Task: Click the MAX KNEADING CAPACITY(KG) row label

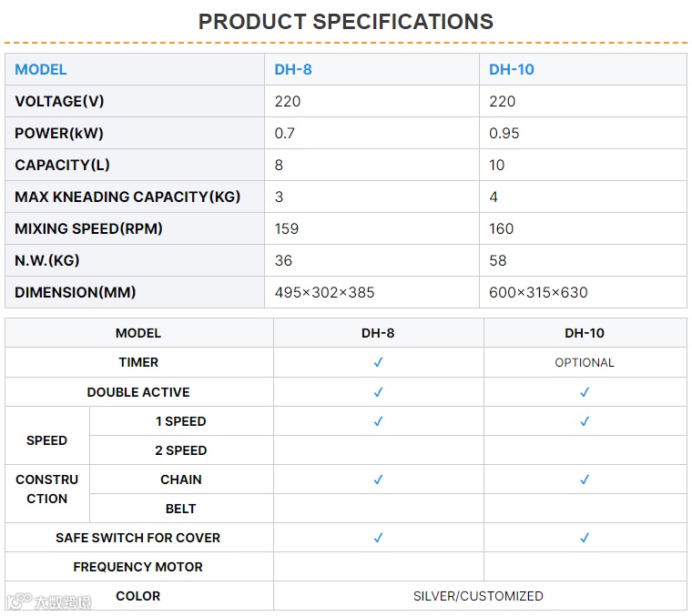Action: [127, 197]
